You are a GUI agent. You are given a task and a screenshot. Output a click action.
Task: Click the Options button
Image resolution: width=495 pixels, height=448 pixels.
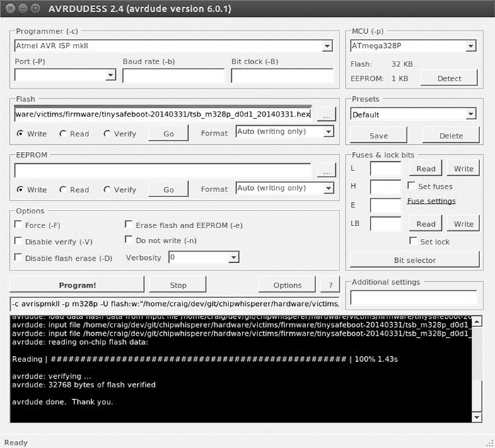287,285
